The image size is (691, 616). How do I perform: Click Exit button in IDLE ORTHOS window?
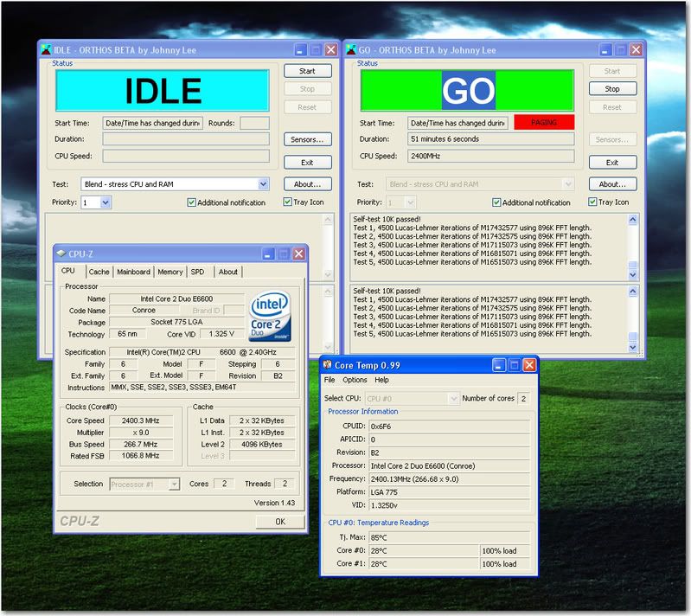click(x=307, y=163)
